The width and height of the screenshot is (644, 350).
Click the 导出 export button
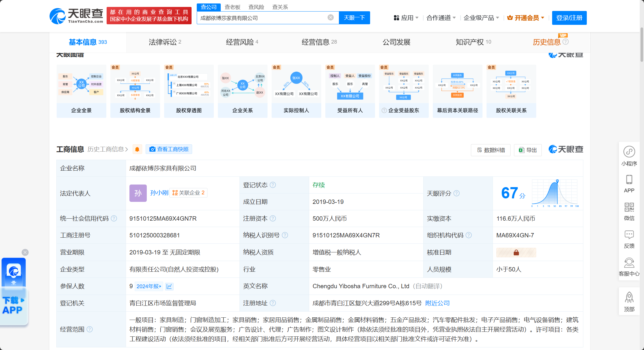528,150
